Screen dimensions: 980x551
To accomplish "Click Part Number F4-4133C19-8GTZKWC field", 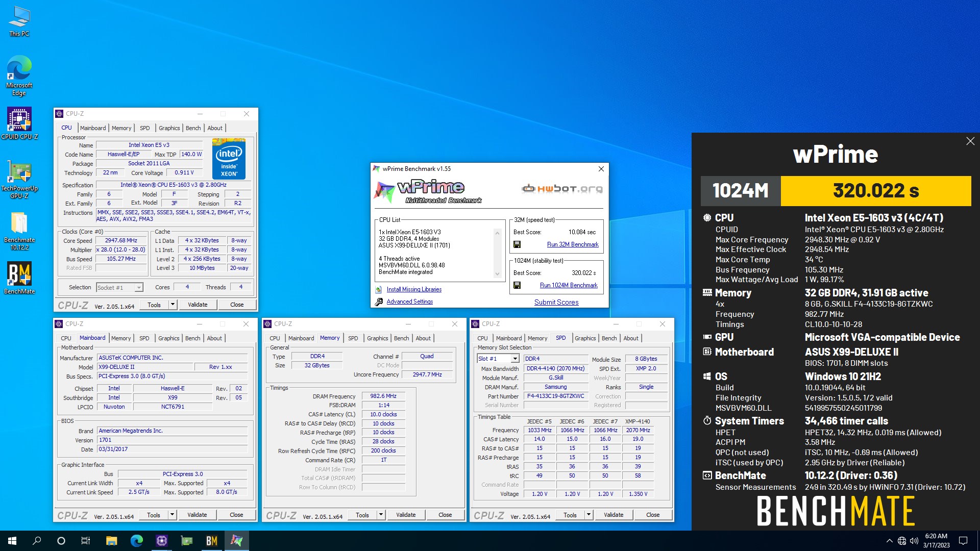I will (x=556, y=396).
